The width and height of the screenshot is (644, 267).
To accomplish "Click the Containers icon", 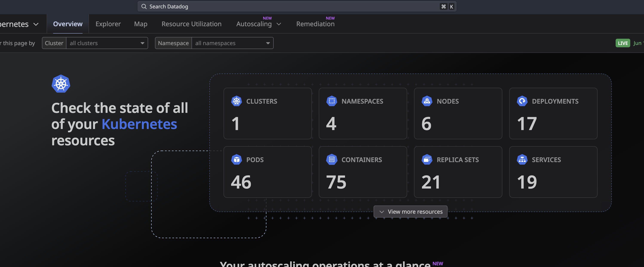I will 331,160.
